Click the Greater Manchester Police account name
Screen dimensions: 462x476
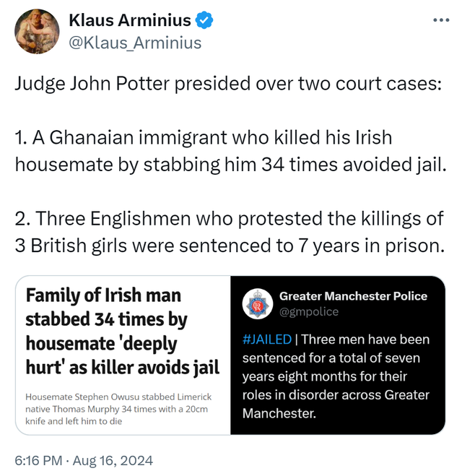click(353, 296)
